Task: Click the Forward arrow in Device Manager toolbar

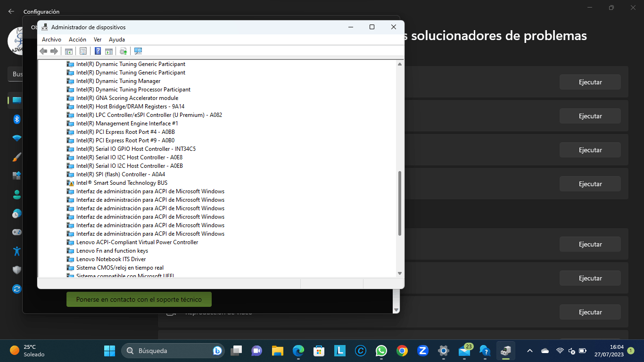Action: pyautogui.click(x=54, y=51)
